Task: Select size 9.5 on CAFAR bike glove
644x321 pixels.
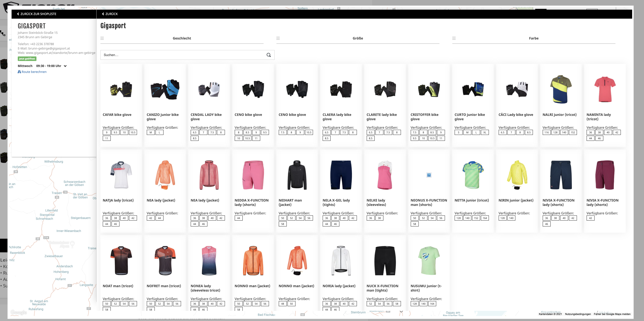Action: coord(115,132)
